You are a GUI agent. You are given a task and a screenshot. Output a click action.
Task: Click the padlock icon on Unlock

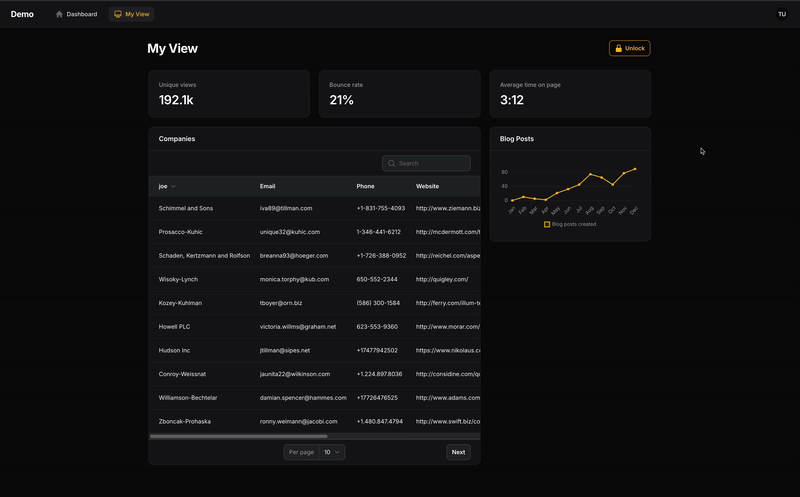(618, 48)
